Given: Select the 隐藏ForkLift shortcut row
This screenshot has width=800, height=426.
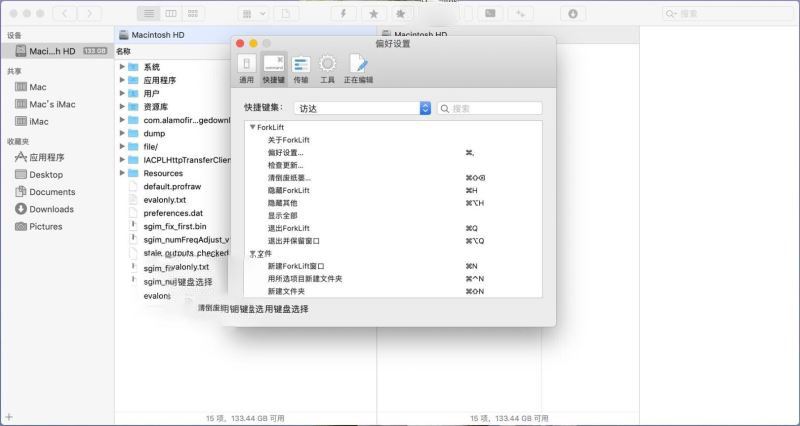Looking at the screenshot, I should click(x=393, y=190).
